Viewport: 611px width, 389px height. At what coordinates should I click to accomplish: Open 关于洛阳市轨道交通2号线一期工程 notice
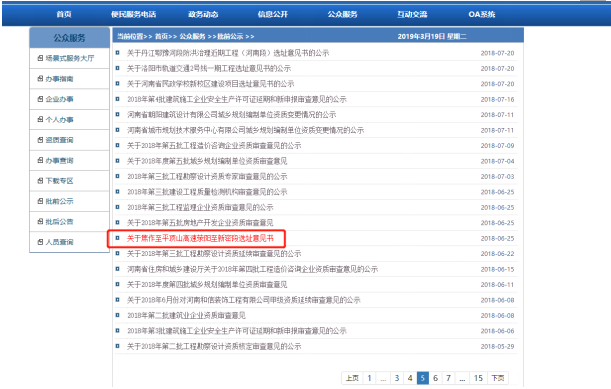pos(208,68)
